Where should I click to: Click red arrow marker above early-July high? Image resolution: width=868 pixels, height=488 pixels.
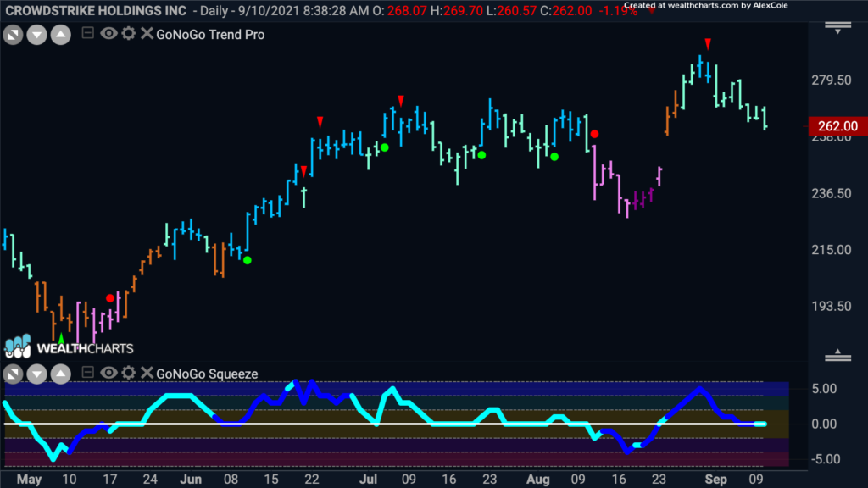click(401, 101)
